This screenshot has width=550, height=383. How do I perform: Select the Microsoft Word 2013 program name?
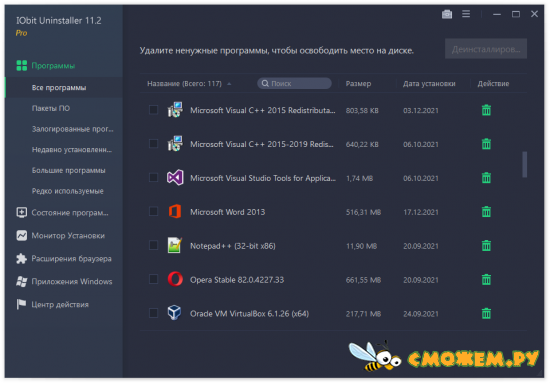[227, 212]
